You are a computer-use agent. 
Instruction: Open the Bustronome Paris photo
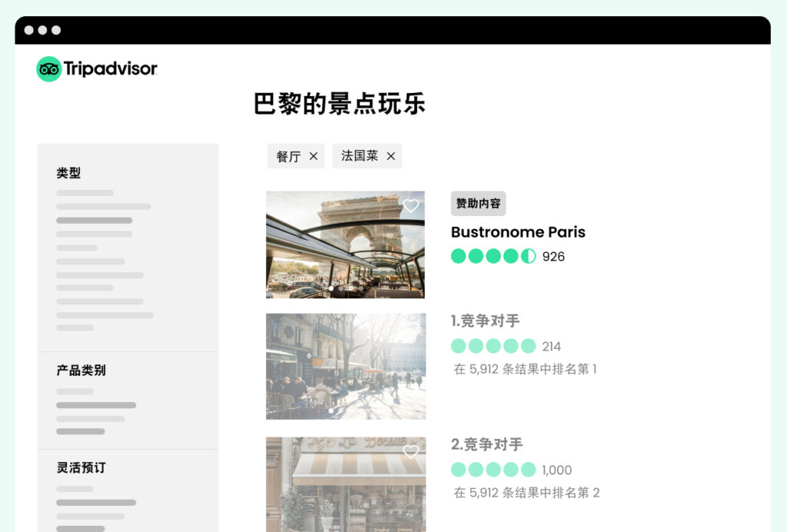(345, 244)
